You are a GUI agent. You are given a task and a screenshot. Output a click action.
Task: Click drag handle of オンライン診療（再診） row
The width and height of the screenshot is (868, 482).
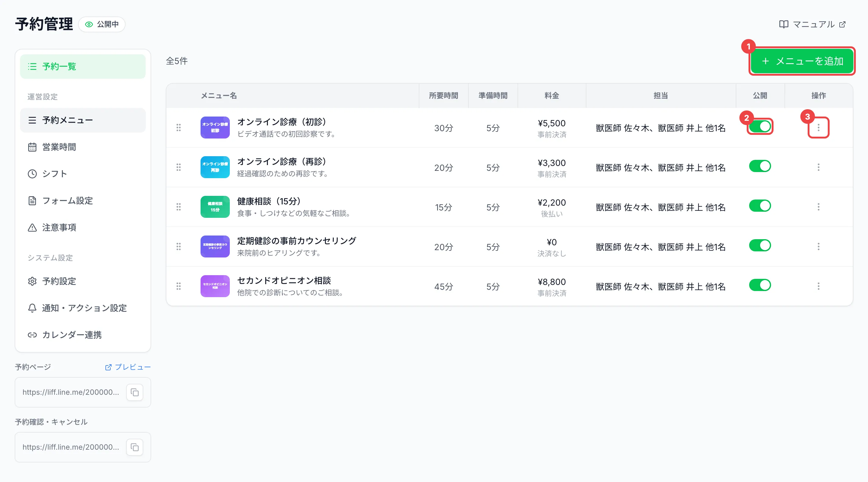[x=179, y=167]
